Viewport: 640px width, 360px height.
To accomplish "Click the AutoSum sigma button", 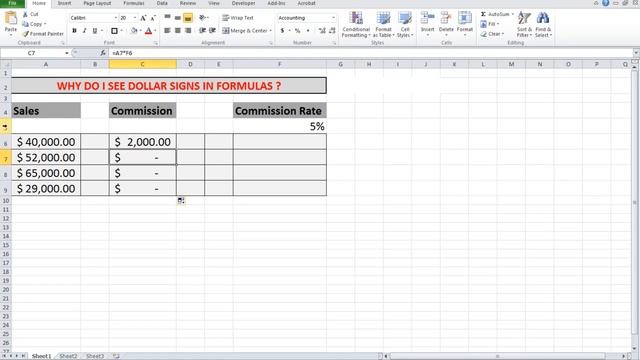I will pos(495,14).
